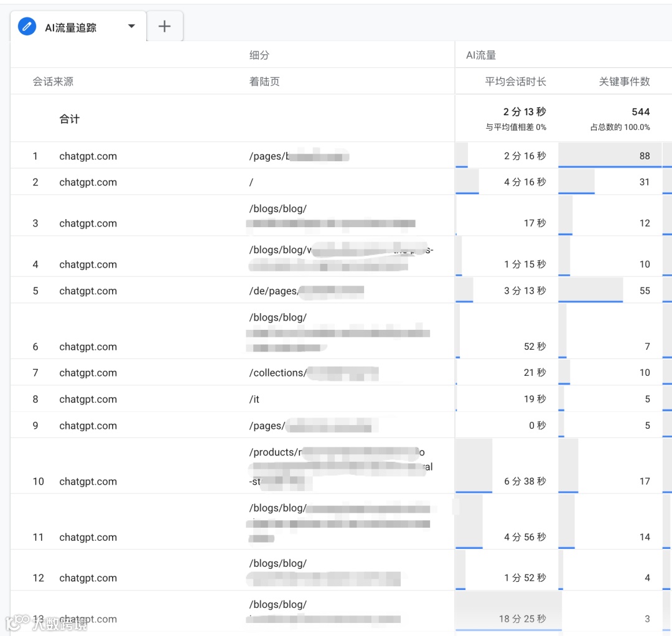Sort by 关键事件数 column header

(x=624, y=82)
